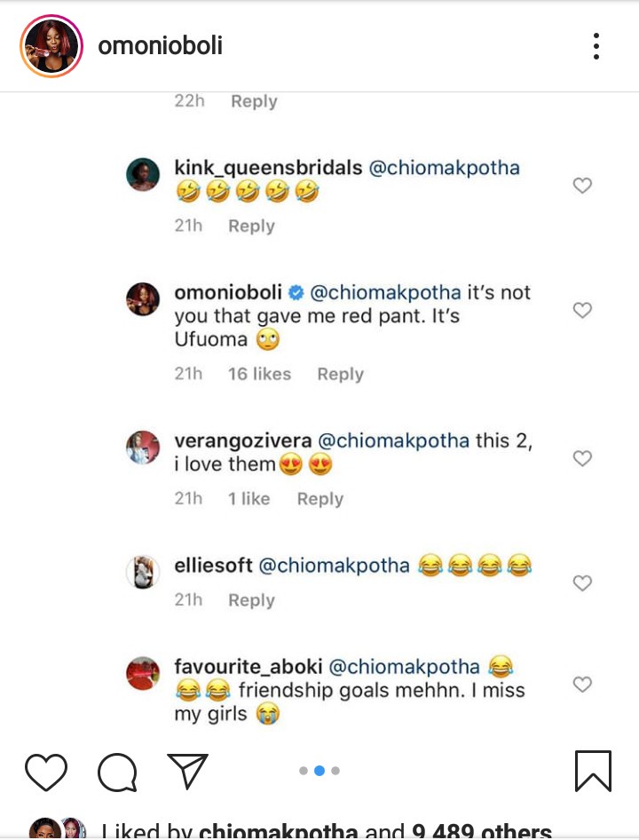Reply to kink_queensbridals' comment
This screenshot has width=639, height=840.
tap(251, 226)
